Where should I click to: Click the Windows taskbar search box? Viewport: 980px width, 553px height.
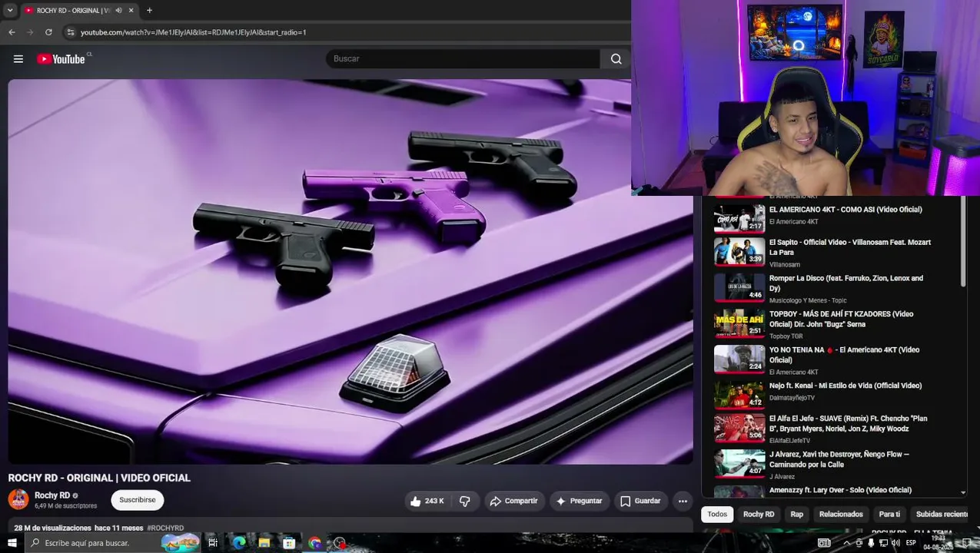pos(111,543)
